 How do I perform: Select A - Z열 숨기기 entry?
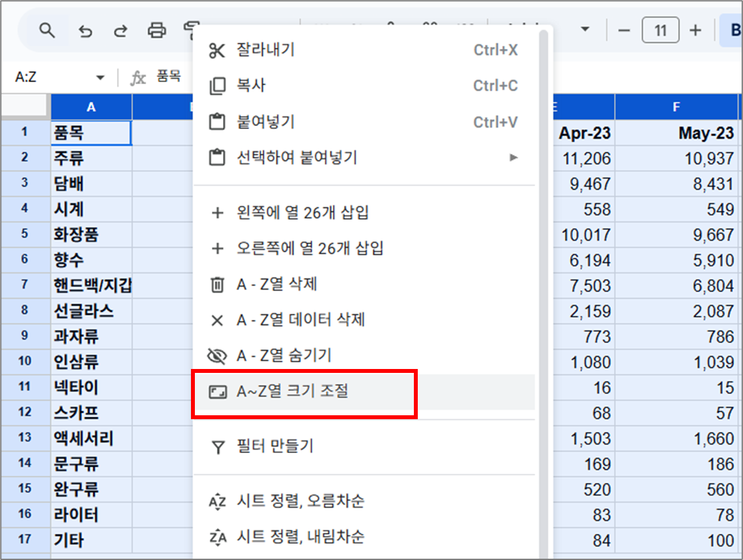pos(364,355)
